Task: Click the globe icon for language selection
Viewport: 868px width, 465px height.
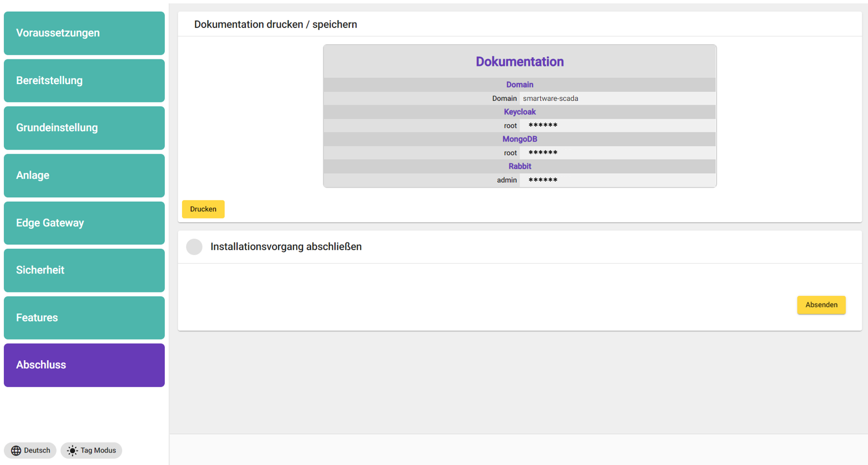Action: click(16, 450)
